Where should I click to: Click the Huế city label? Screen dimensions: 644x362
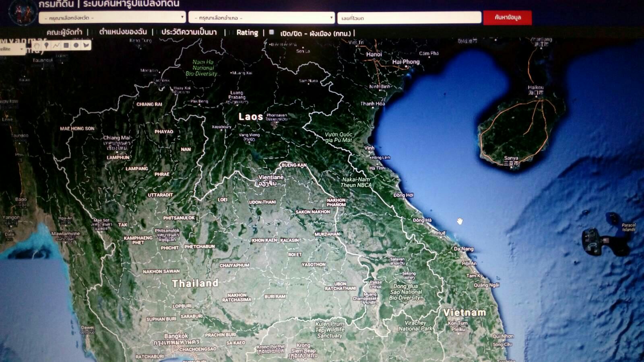(x=441, y=233)
